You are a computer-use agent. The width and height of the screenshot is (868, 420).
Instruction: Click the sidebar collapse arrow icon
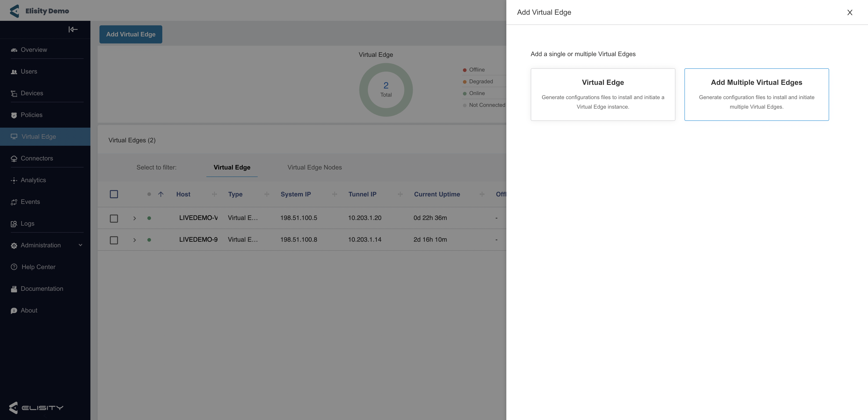point(73,29)
